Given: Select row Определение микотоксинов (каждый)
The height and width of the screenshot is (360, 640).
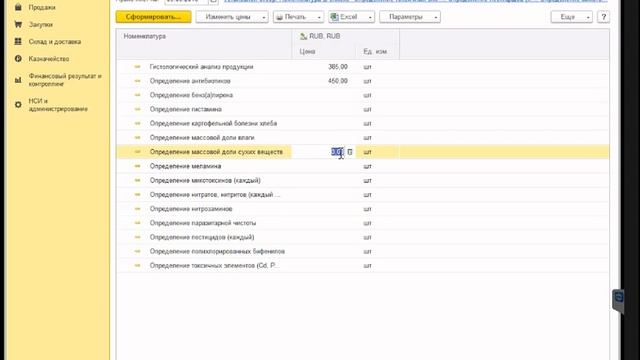Looking at the screenshot, I should [x=362, y=180].
